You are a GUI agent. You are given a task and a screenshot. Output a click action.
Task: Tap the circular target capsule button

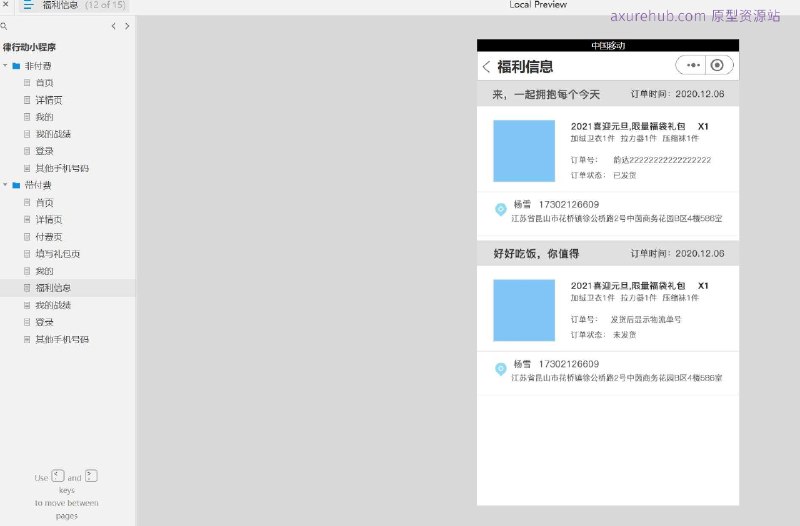click(x=717, y=65)
